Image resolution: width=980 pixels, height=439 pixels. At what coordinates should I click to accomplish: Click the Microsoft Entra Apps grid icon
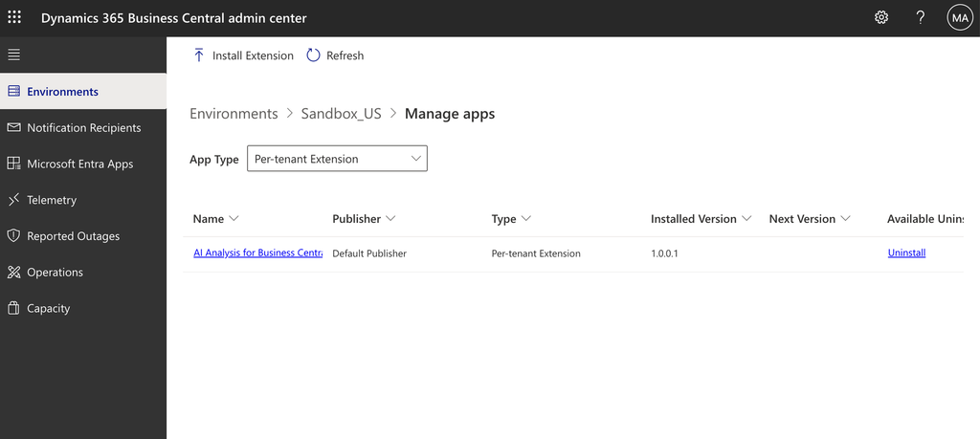(13, 164)
